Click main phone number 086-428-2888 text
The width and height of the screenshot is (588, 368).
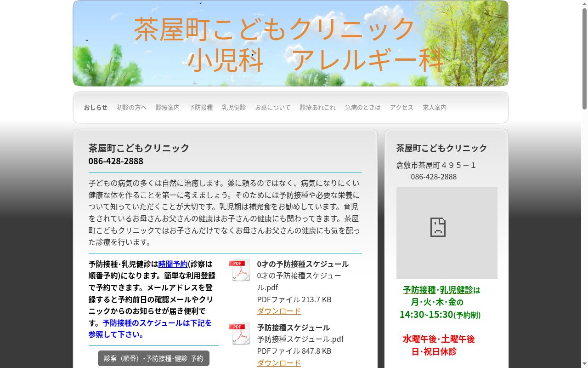(116, 161)
